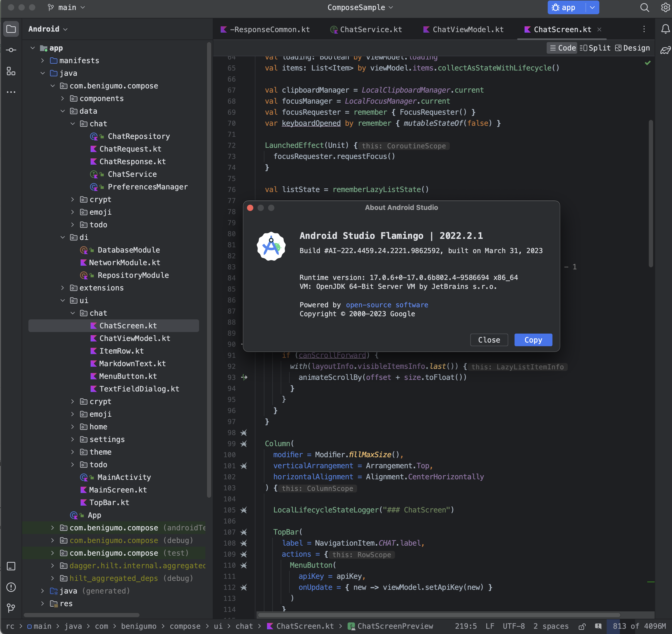Click the More tool windows ellipsis icon
672x634 pixels.
[11, 92]
